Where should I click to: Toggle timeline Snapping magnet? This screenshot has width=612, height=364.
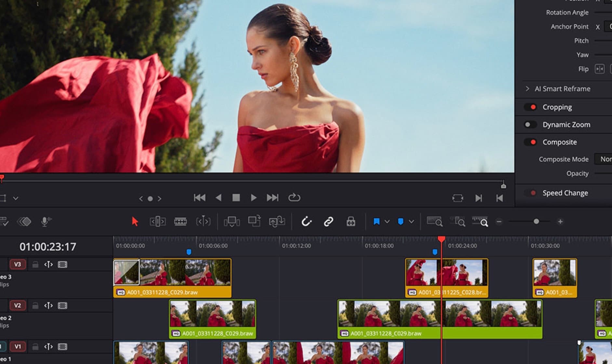click(x=306, y=222)
